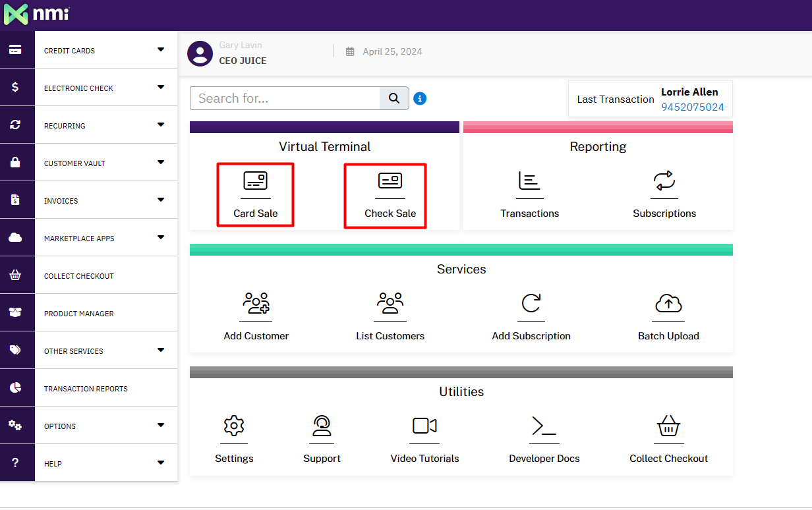Open Developer Docs under Utilities
812x510 pixels.
point(544,439)
